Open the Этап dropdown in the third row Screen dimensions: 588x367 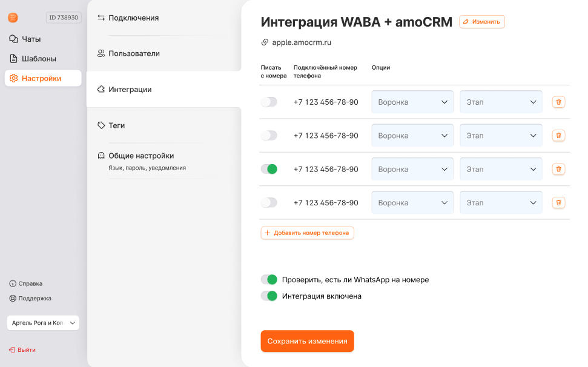[501, 169]
